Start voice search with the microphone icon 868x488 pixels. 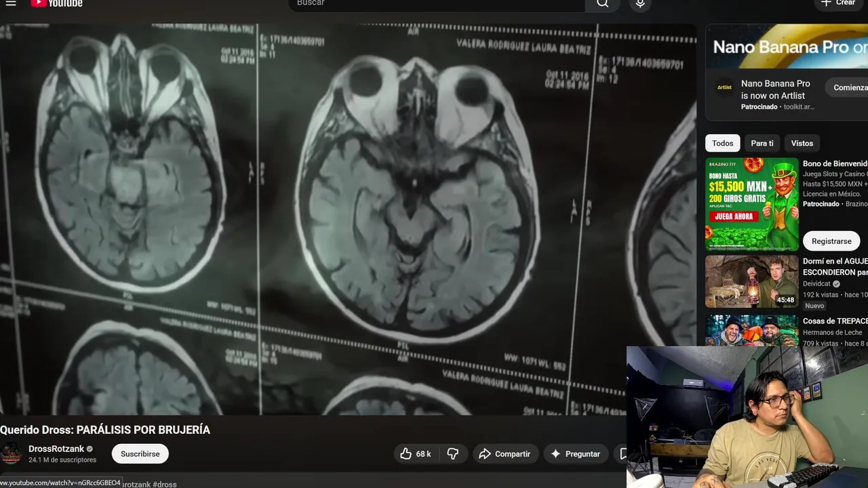[639, 4]
